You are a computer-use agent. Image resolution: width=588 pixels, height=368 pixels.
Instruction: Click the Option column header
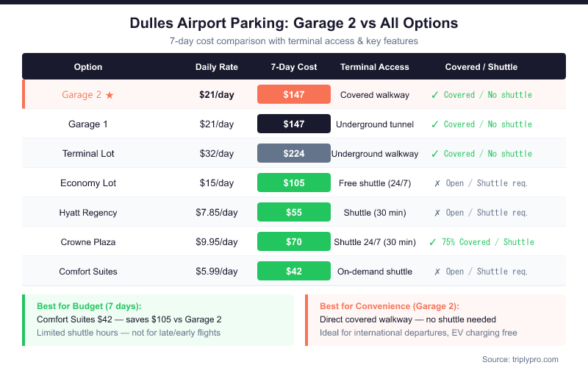[x=88, y=67]
